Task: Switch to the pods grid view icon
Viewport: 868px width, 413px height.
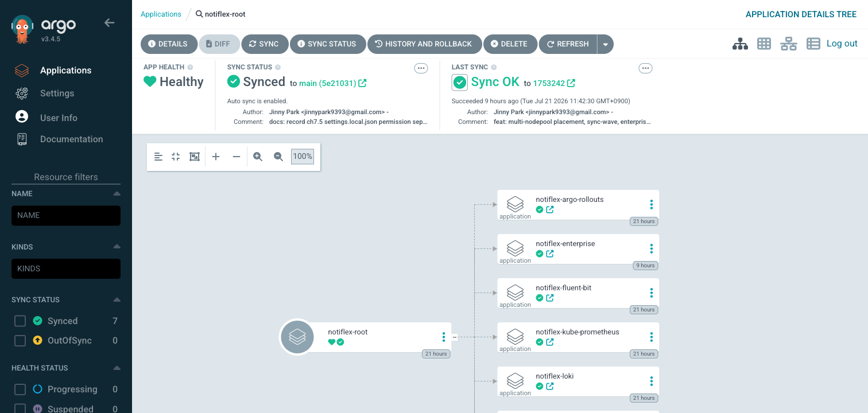Action: [764, 44]
